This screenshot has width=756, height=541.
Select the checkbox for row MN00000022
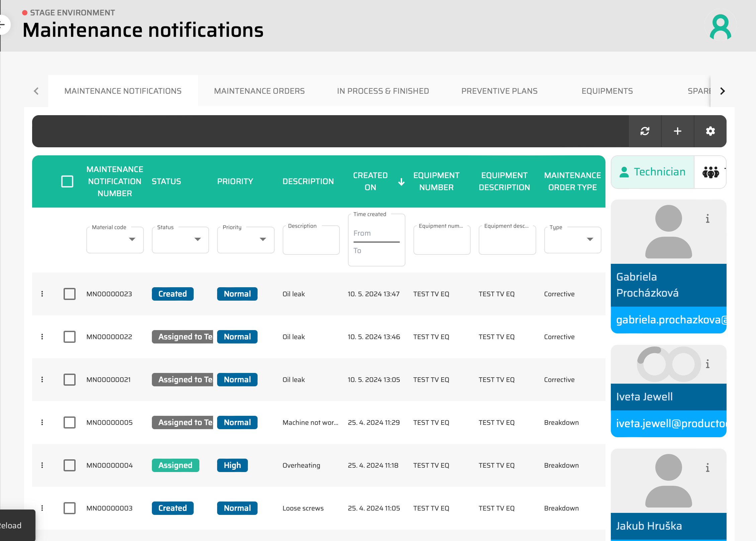coord(70,337)
